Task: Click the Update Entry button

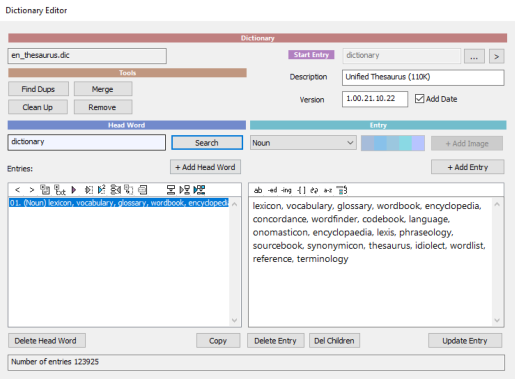Action: pos(465,341)
